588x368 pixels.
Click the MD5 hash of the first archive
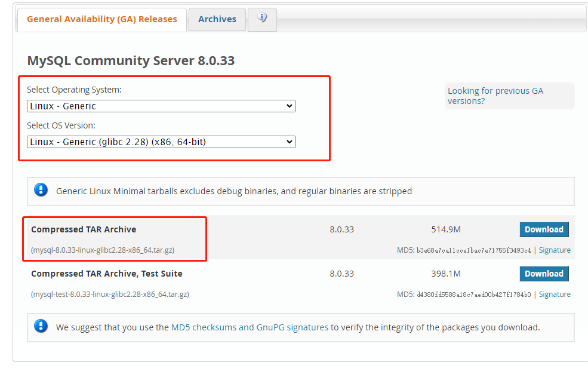(473, 250)
